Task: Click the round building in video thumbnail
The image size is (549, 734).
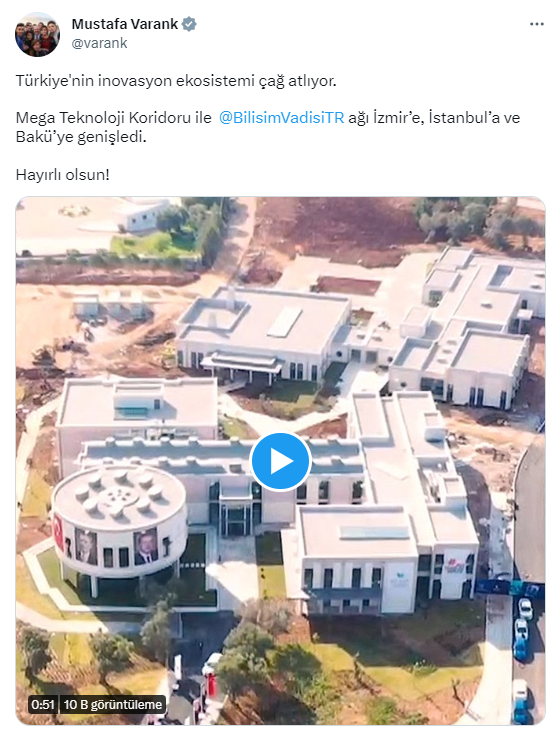Action: tap(119, 521)
